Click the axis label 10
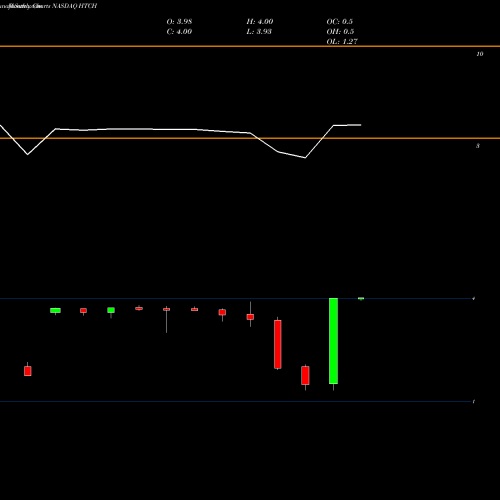This screenshot has width=500, height=500. pos(480,54)
